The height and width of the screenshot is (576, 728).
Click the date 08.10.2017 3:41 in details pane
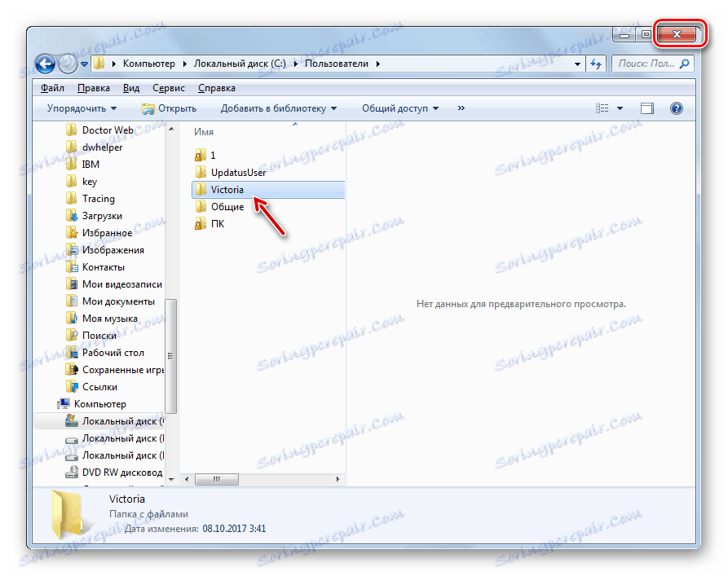coord(234,528)
